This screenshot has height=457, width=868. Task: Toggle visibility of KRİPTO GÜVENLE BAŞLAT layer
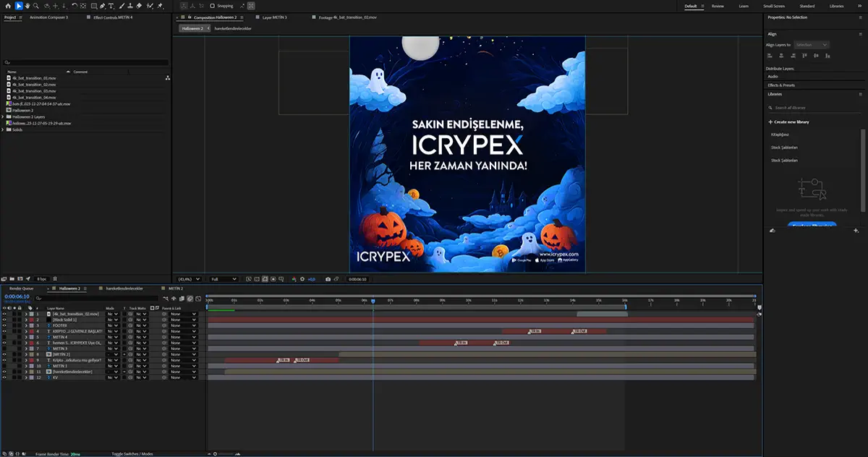click(x=4, y=331)
